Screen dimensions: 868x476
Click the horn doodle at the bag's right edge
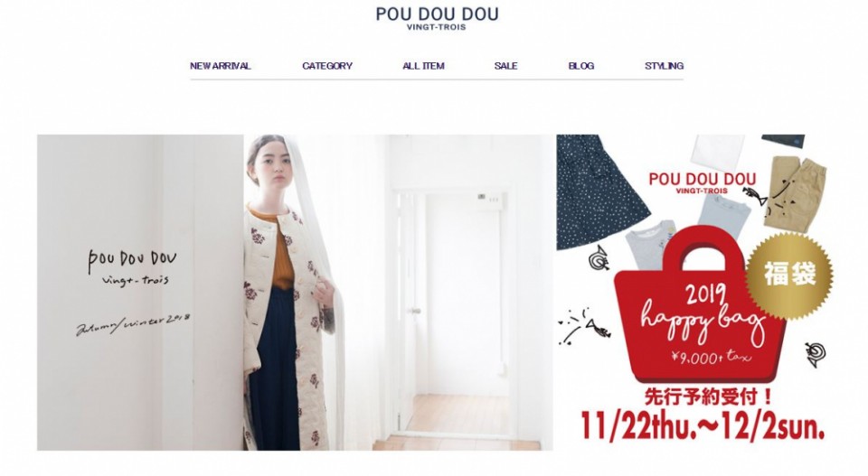point(815,354)
